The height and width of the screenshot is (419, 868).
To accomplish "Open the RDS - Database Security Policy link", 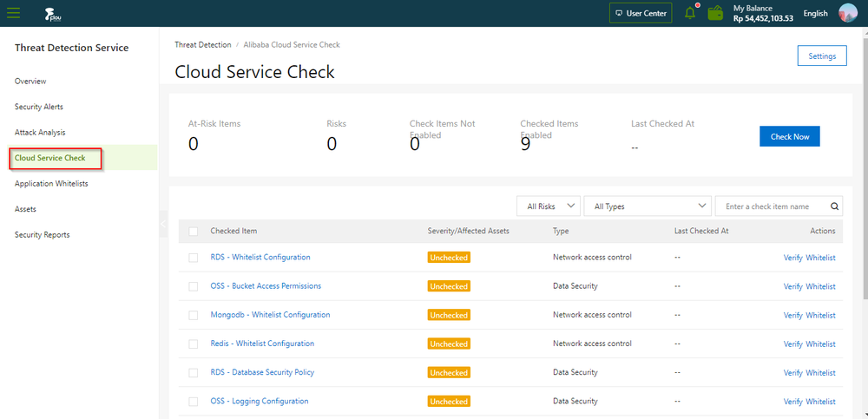I will point(262,372).
